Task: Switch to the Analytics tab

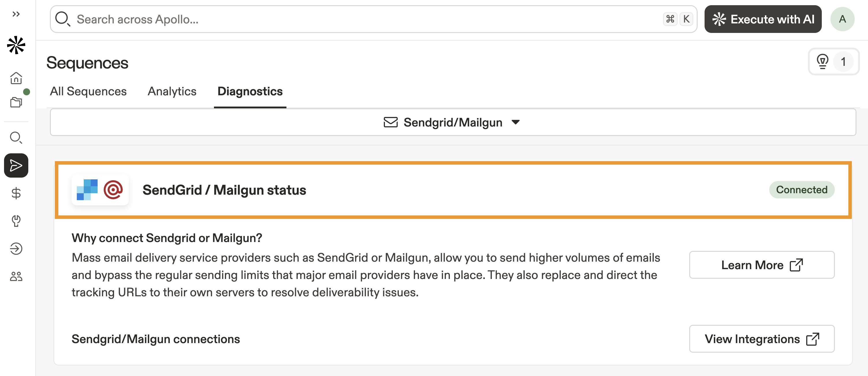Action: point(172,91)
